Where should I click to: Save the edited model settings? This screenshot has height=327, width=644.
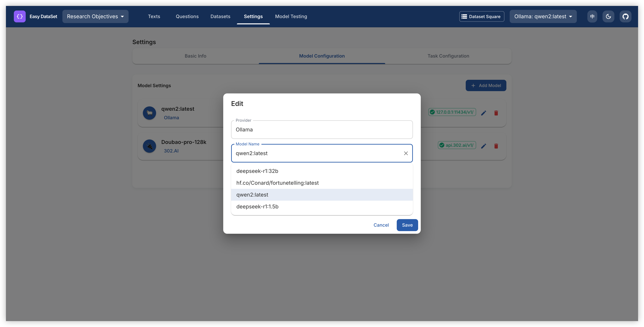(407, 225)
